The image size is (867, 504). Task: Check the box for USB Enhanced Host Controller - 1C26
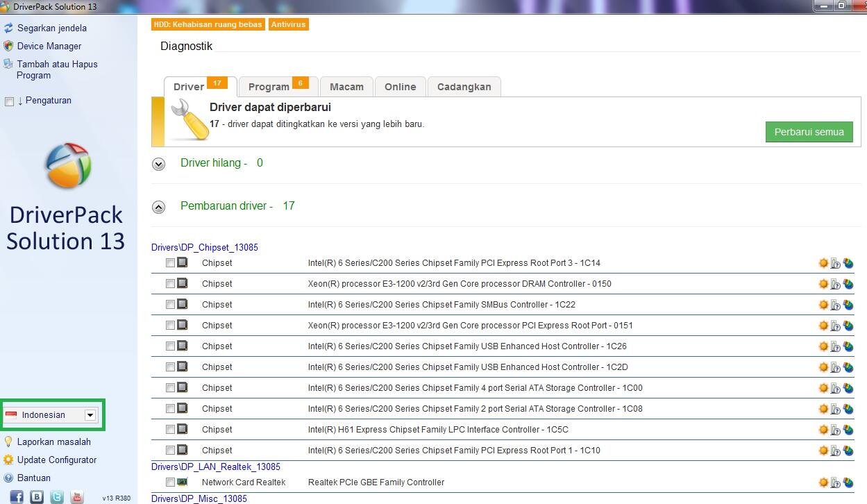point(170,346)
